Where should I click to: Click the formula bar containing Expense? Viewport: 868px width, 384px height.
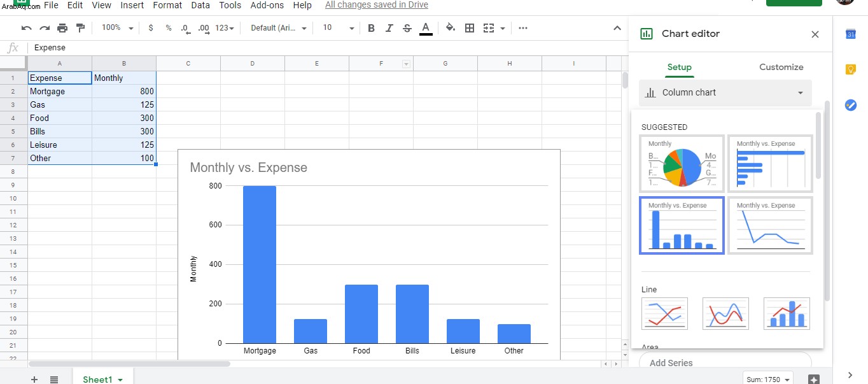click(x=326, y=48)
